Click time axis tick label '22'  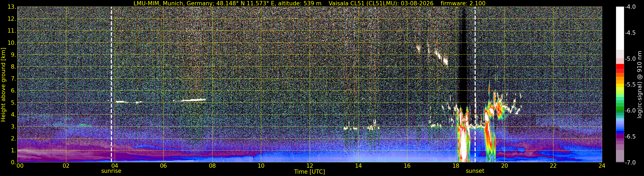pos(553,166)
